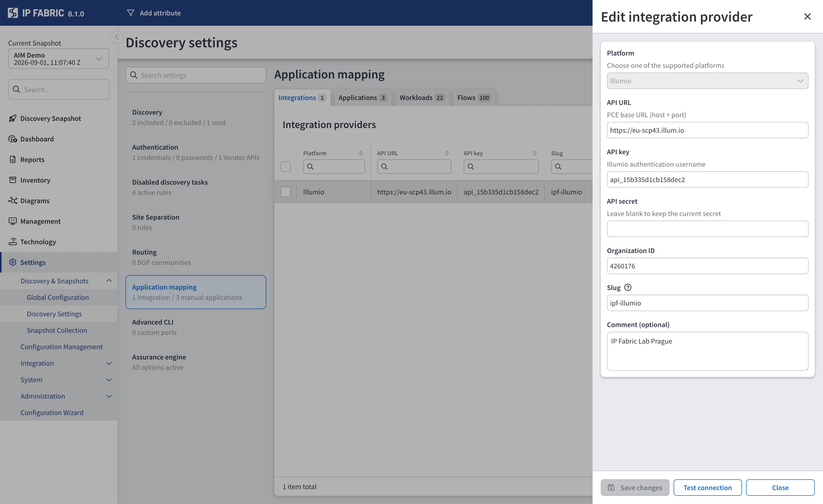
Task: Click the Test connection button
Action: [x=708, y=487]
